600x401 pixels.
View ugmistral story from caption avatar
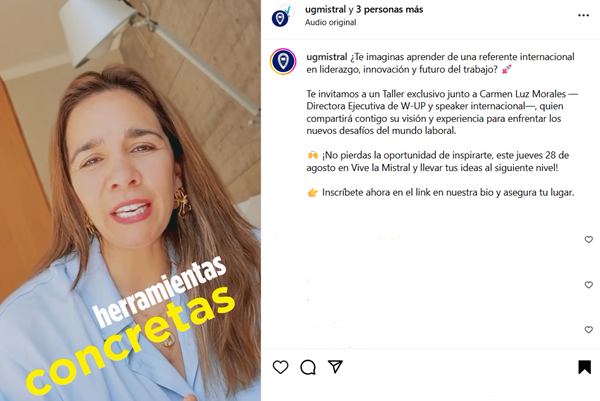point(283,61)
